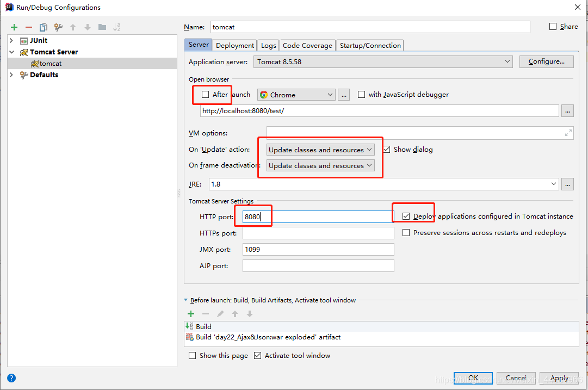Select the tomcat configuration in the tree
Screen dimensions: 588x390
(x=92, y=64)
